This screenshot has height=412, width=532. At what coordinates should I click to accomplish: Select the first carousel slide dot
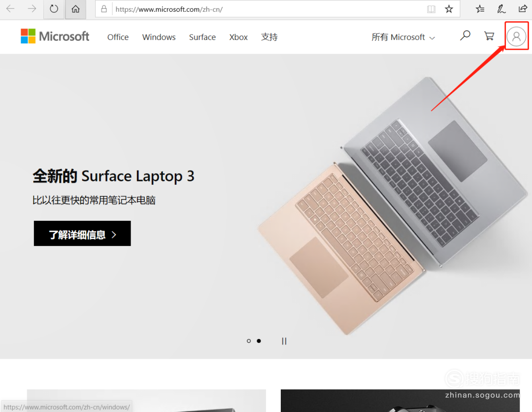click(x=249, y=341)
